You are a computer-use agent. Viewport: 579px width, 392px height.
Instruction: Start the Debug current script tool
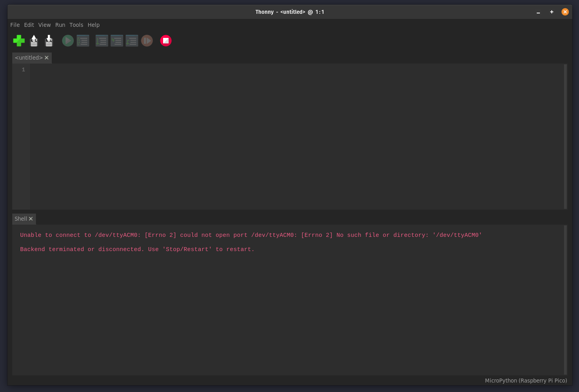pyautogui.click(x=83, y=41)
